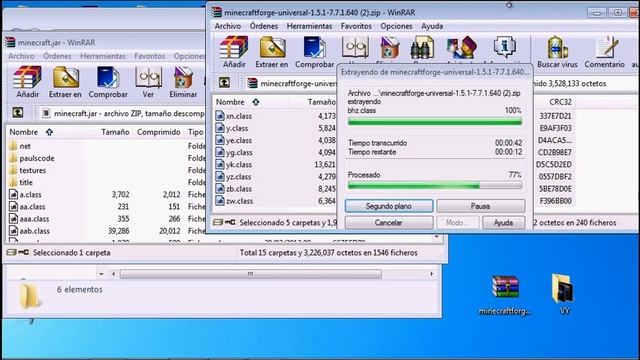Click drive and key icon in minecraft.jar status bar
The image size is (640, 360).
click(18, 253)
